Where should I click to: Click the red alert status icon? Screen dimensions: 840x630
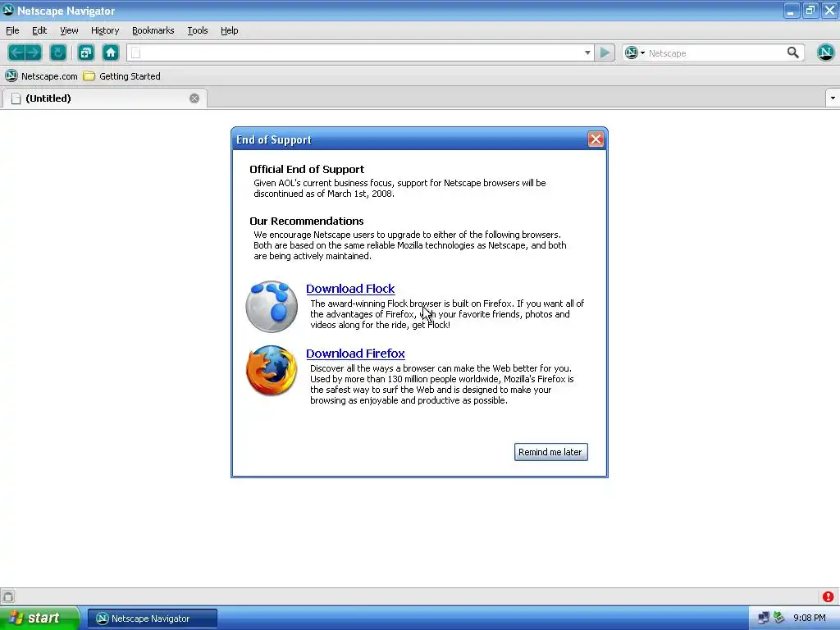(x=829, y=596)
